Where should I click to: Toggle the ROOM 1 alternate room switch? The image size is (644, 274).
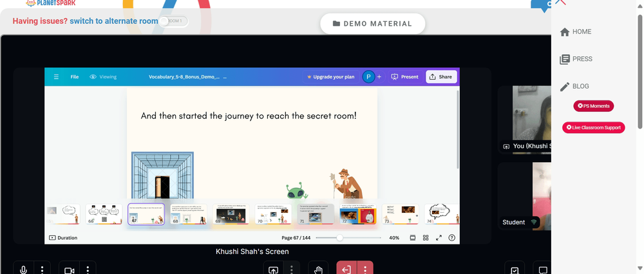[x=174, y=21]
